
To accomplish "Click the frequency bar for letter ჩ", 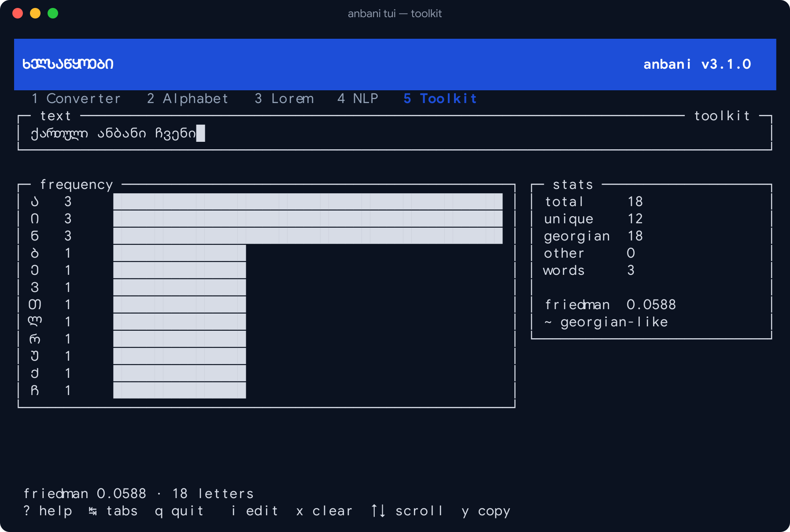I will 180,391.
